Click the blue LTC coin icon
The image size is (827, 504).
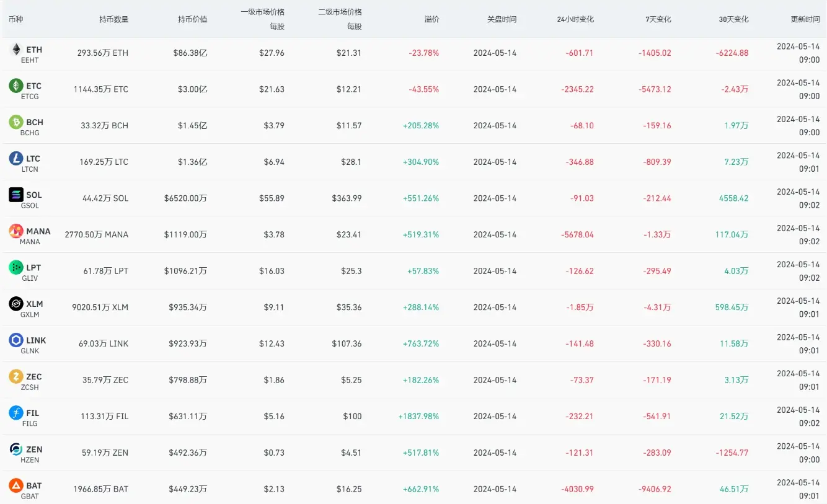[x=16, y=159]
